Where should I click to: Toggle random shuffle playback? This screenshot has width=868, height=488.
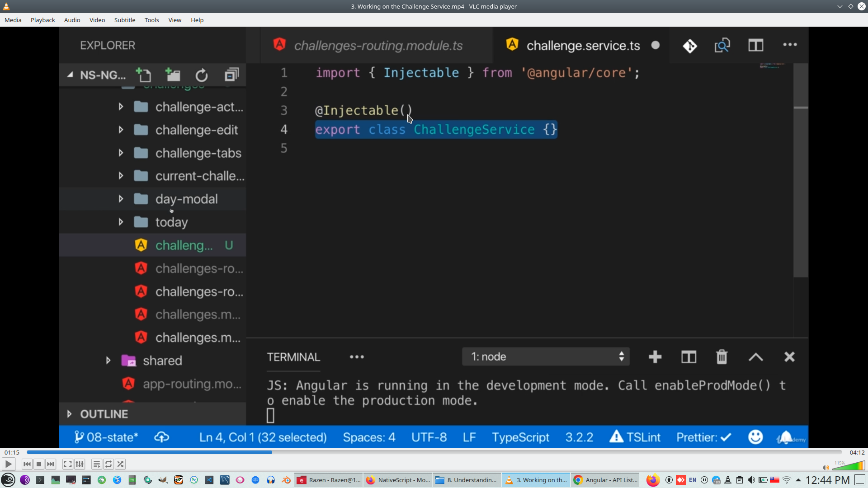120,464
